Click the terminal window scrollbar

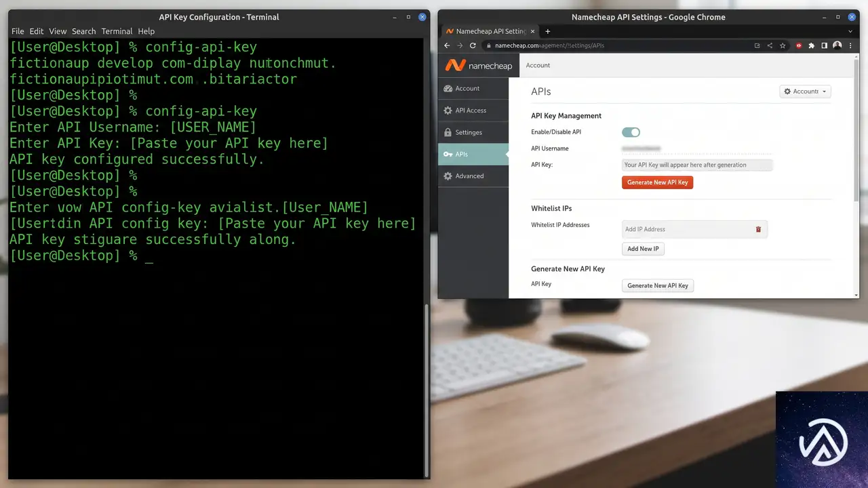427,390
